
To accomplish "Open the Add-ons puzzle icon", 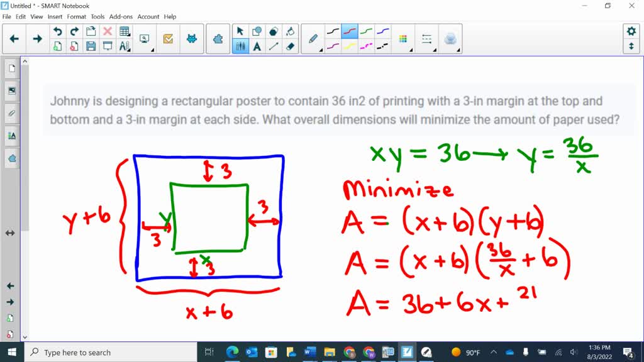I will tap(217, 38).
